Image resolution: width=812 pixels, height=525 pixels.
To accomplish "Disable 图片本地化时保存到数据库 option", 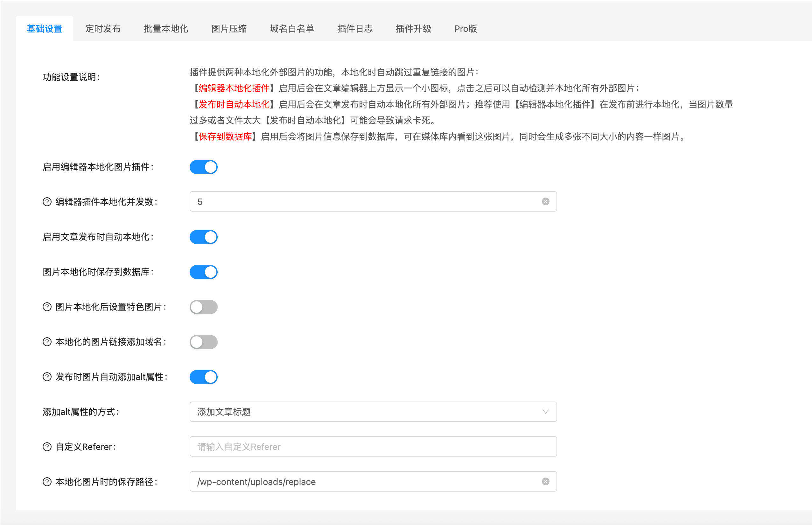I will 204,272.
